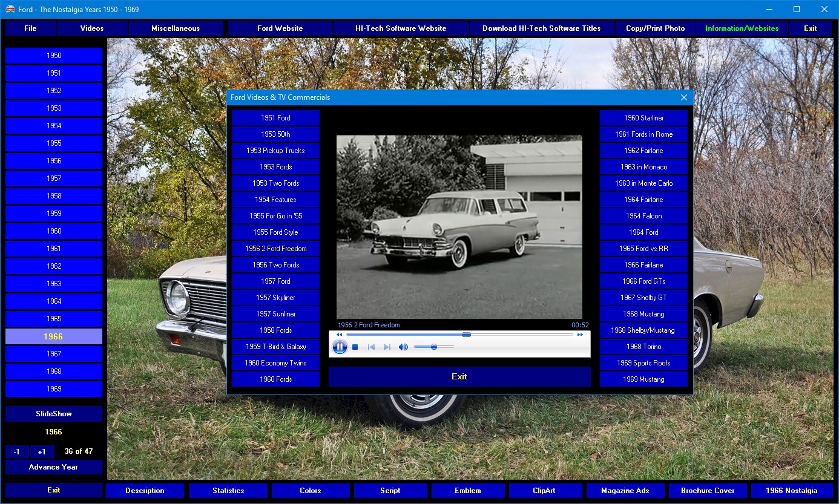Play the 1969 Mustang video
Viewport: 839px width, 504px height.
point(643,379)
